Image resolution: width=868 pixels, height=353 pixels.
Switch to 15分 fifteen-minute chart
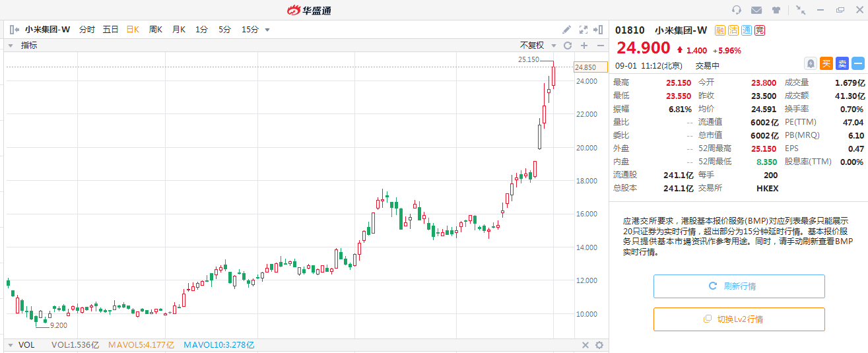(x=250, y=29)
